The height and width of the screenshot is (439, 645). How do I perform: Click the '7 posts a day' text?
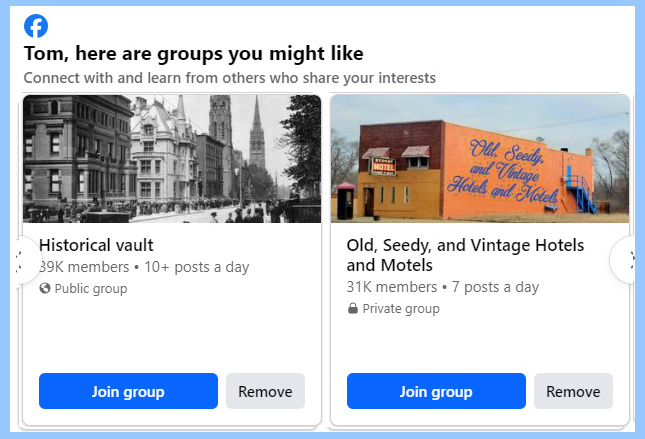(495, 287)
